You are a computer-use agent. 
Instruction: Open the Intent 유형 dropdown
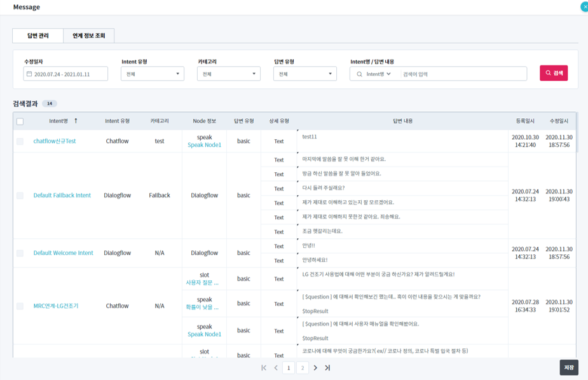(x=153, y=74)
